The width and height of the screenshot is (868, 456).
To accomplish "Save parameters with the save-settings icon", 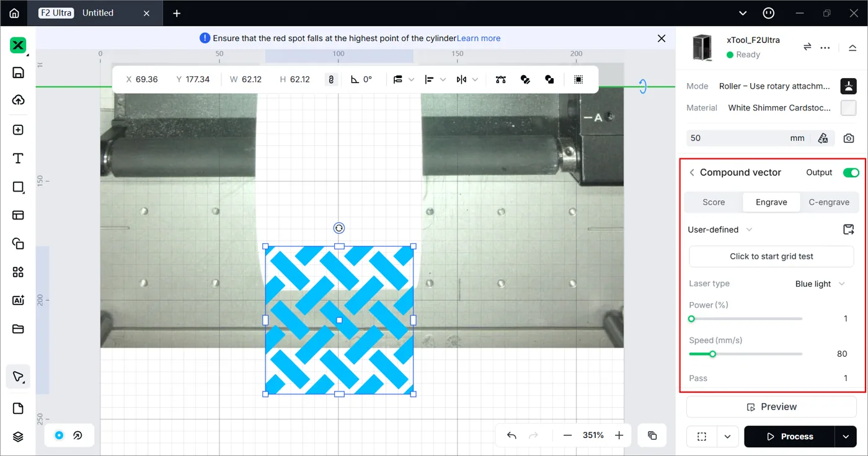I will pos(849,230).
